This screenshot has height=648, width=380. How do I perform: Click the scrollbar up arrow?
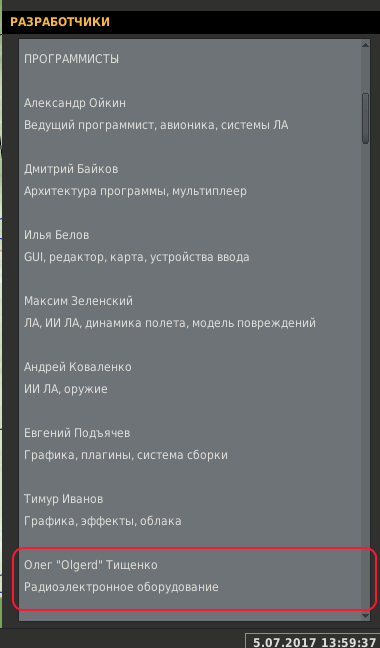coord(365,45)
